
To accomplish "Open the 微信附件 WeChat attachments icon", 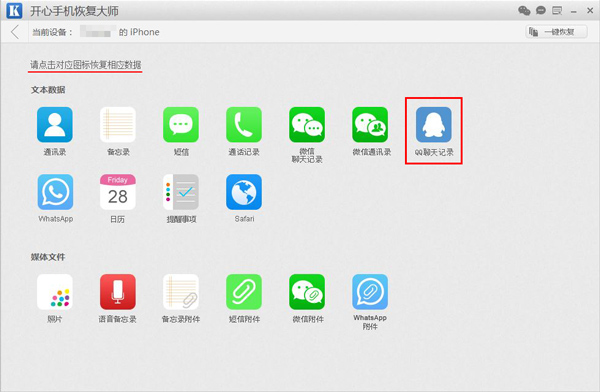I will [307, 292].
